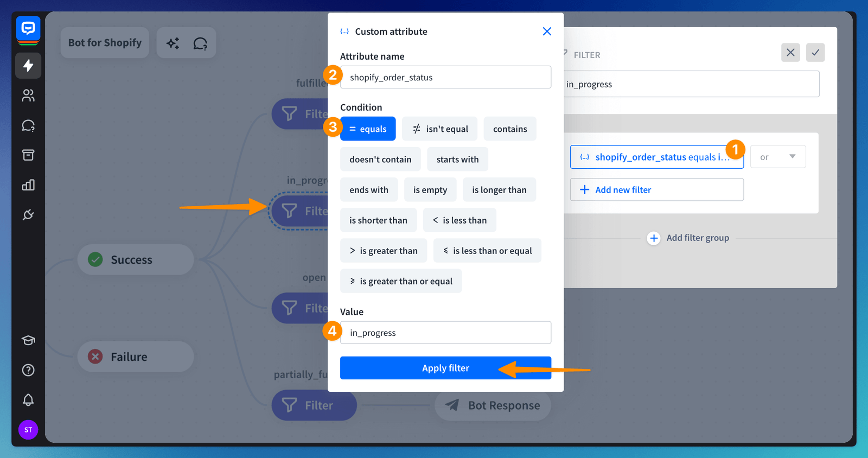Open the archive box icon in sidebar
The image size is (868, 458).
click(x=28, y=155)
